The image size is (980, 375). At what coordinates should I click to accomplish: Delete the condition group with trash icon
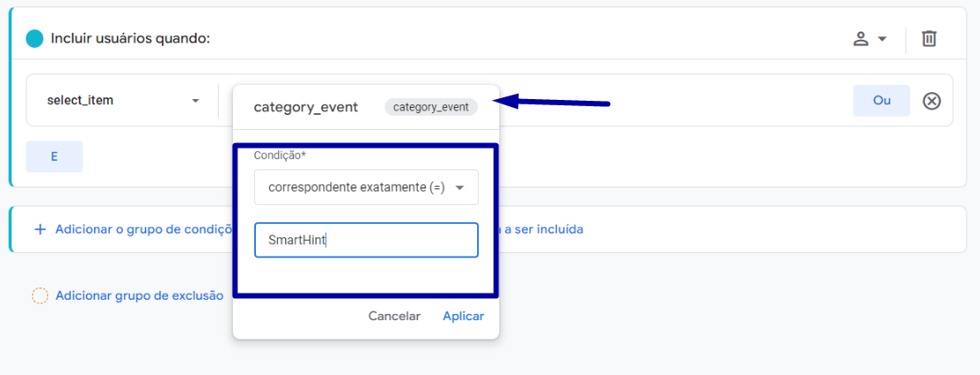[x=930, y=39]
